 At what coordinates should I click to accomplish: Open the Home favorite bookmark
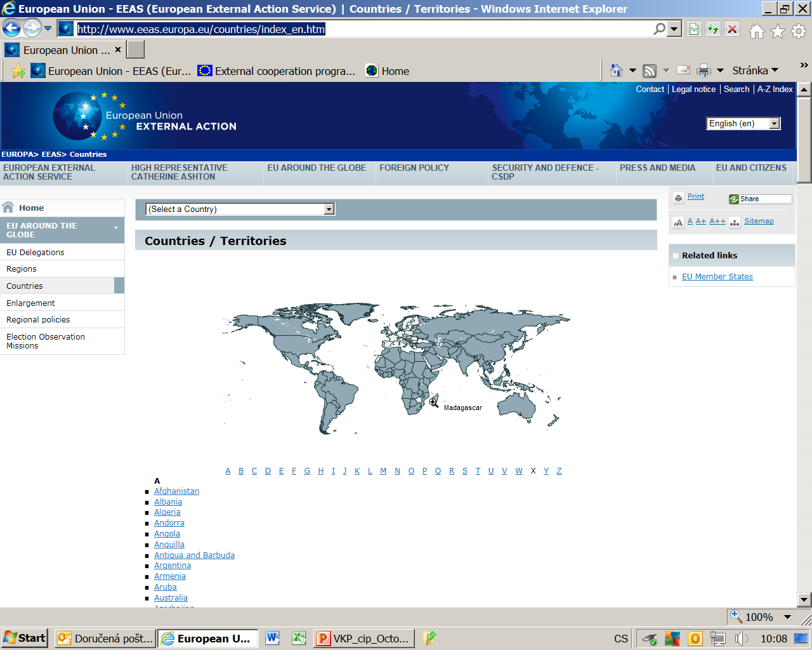pyautogui.click(x=388, y=71)
